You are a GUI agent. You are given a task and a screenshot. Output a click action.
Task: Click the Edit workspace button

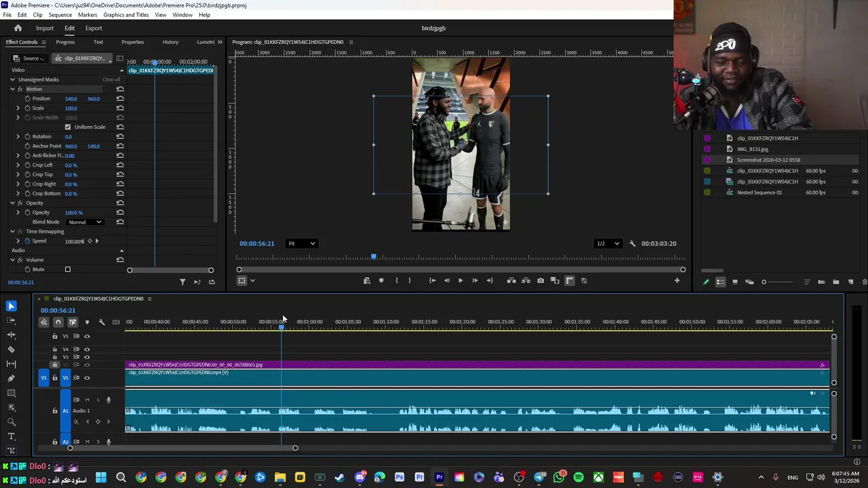tap(69, 28)
